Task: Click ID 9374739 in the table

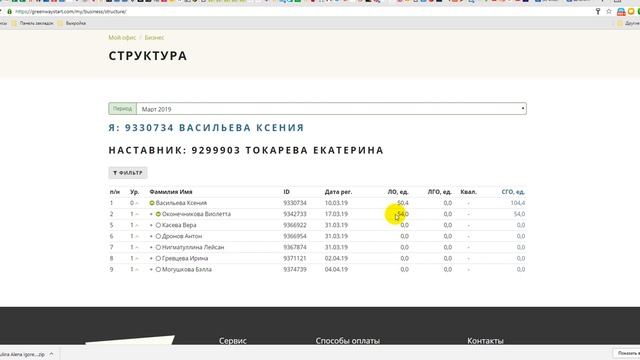Action: tap(295, 269)
